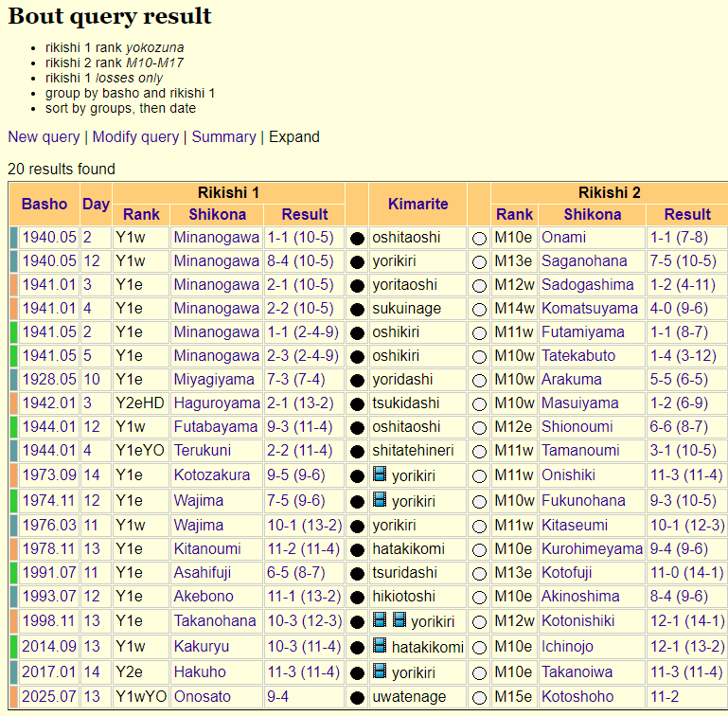
Task: Open Tamanoumi rikishi page
Action: (x=580, y=451)
